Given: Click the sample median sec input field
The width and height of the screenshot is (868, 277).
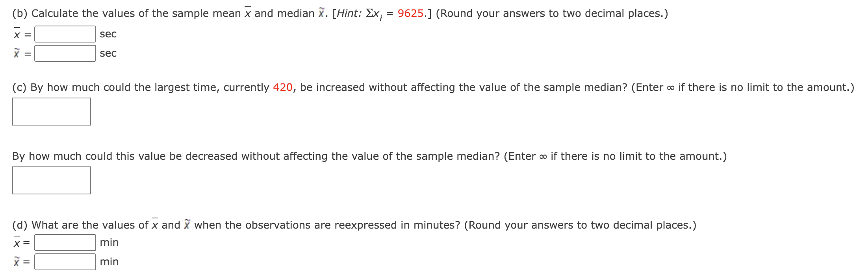Looking at the screenshot, I should point(64,54).
